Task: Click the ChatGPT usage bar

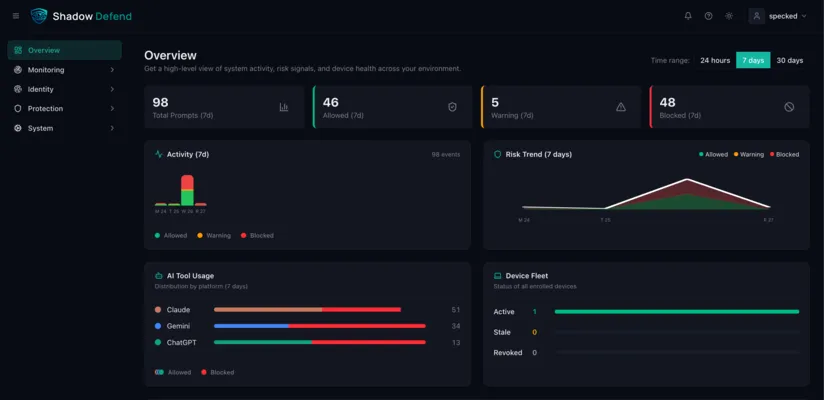Action: pyautogui.click(x=320, y=342)
